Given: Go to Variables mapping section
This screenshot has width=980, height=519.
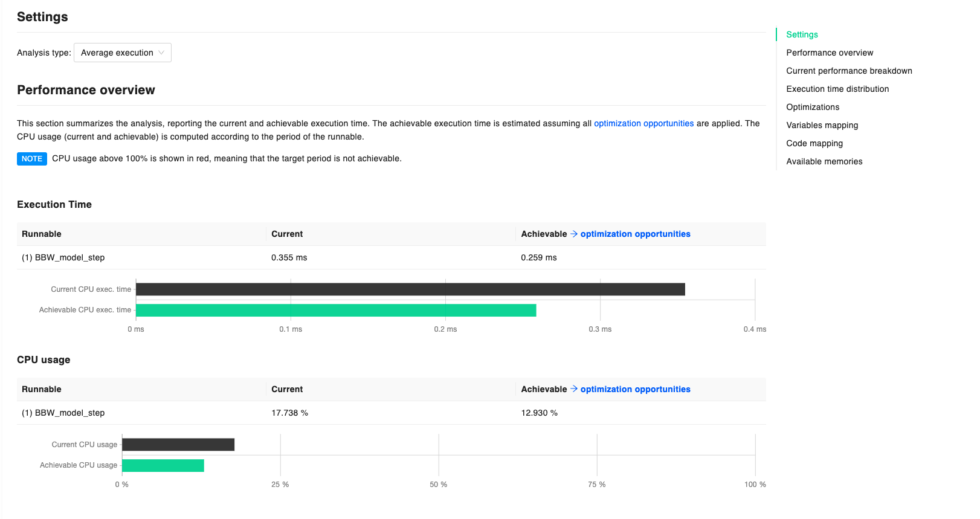Looking at the screenshot, I should (x=822, y=125).
